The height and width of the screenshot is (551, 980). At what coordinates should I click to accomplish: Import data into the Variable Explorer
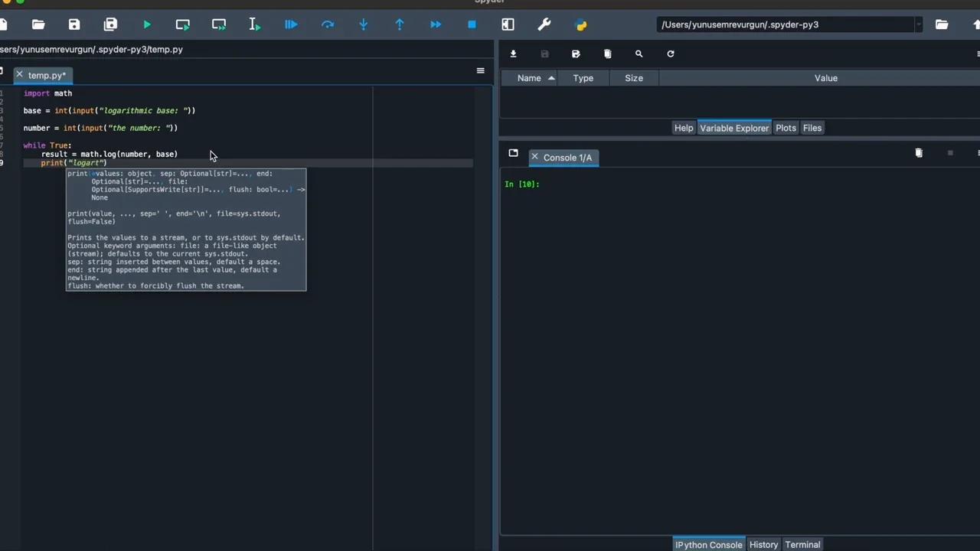(x=514, y=54)
